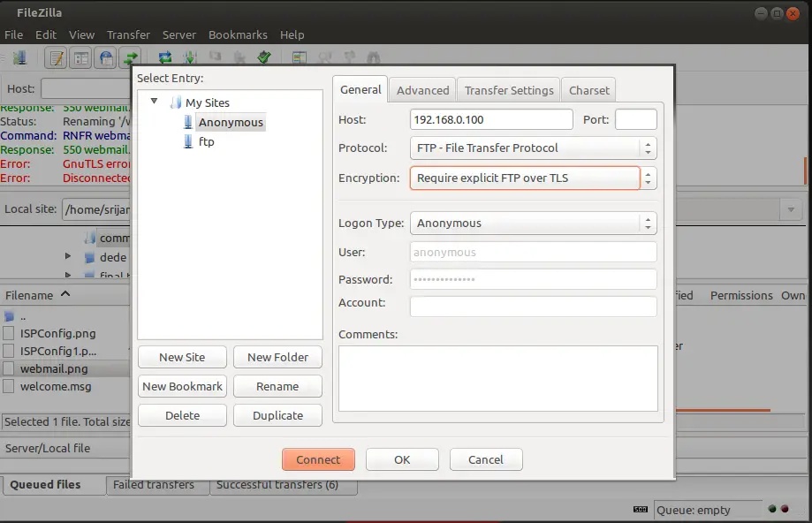Open the Help menu
This screenshot has height=523, width=812.
click(x=292, y=34)
